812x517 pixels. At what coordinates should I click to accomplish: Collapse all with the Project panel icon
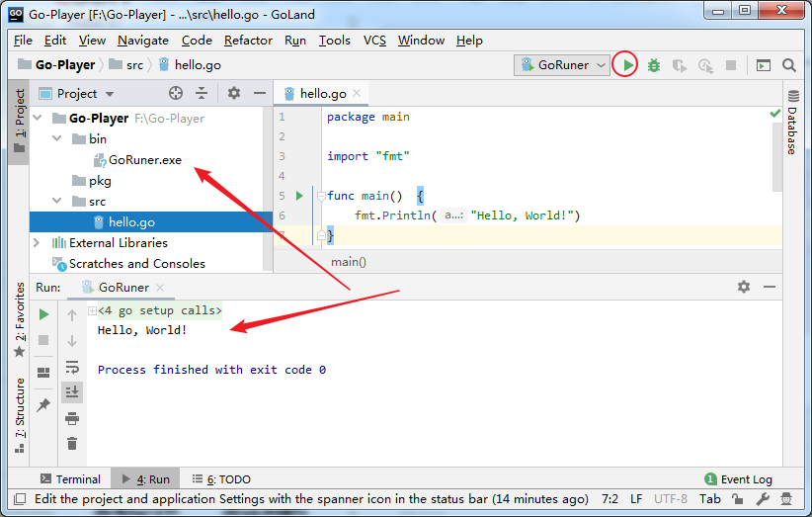pos(202,93)
